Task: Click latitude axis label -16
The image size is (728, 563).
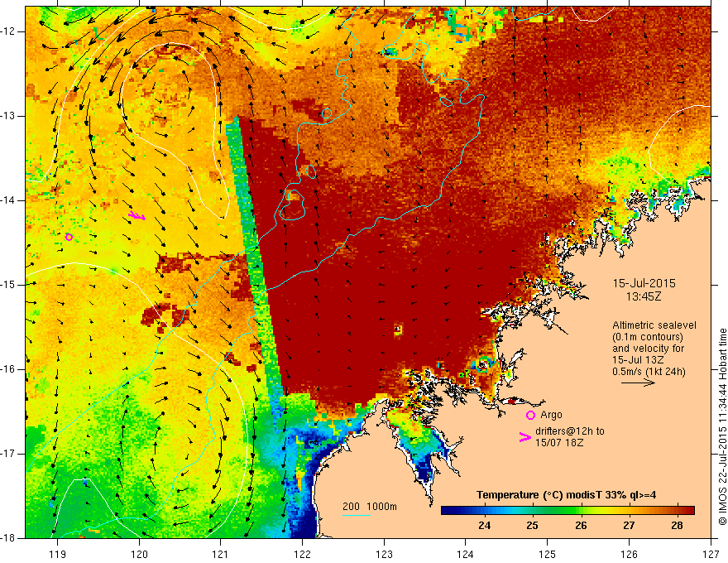Action: [9, 369]
